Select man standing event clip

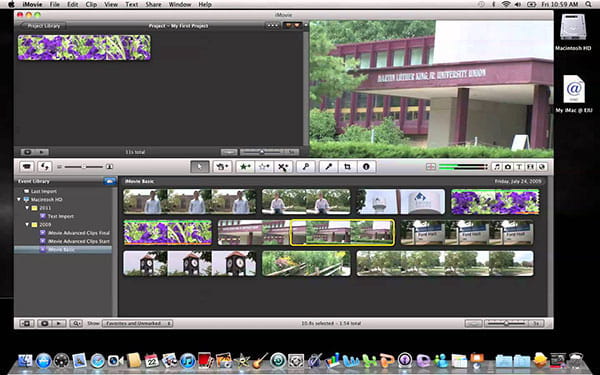pyautogui.click(x=190, y=201)
